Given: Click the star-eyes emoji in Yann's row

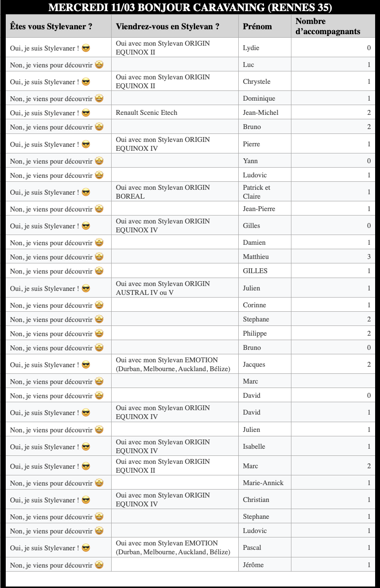Looking at the screenshot, I should [x=99, y=161].
